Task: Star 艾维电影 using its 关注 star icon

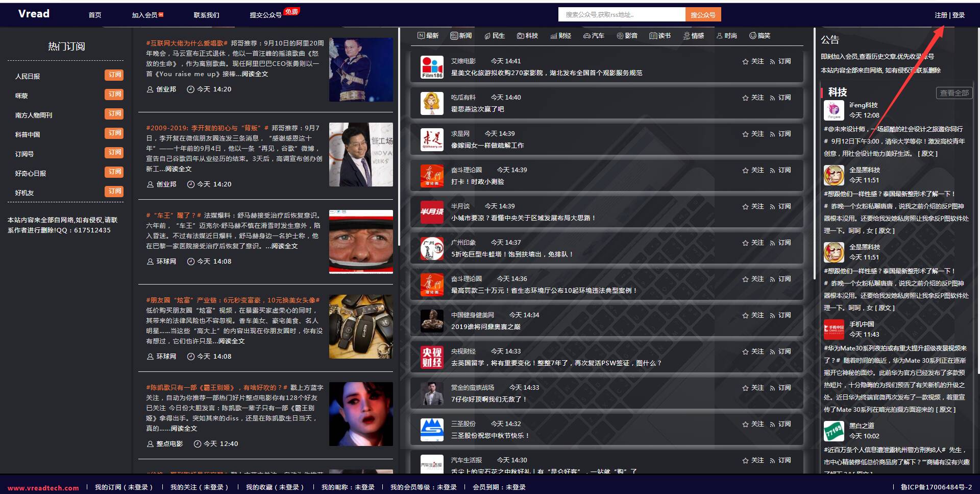Action: click(745, 61)
